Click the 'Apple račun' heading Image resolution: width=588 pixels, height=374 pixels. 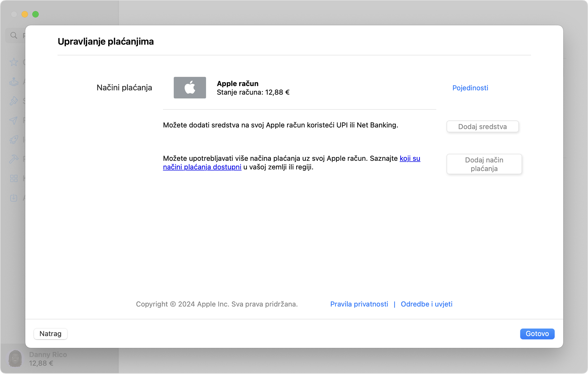[x=237, y=83]
